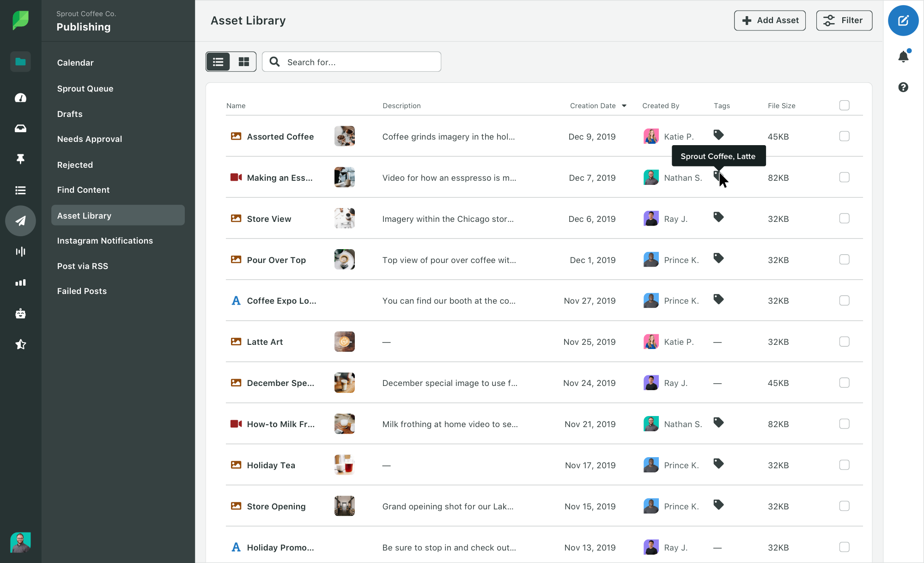This screenshot has height=563, width=924.
Task: Click the Reviews star sidebar icon
Action: pyautogui.click(x=20, y=344)
